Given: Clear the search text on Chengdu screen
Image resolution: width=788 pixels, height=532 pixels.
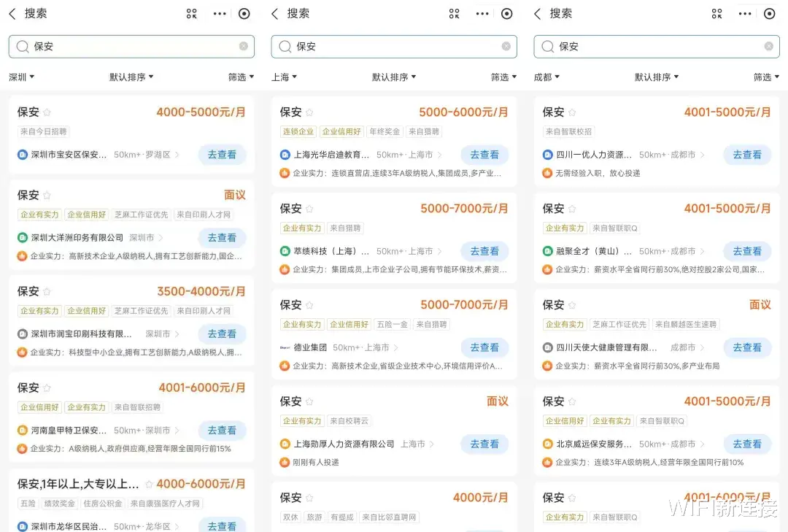Looking at the screenshot, I should click(x=769, y=46).
